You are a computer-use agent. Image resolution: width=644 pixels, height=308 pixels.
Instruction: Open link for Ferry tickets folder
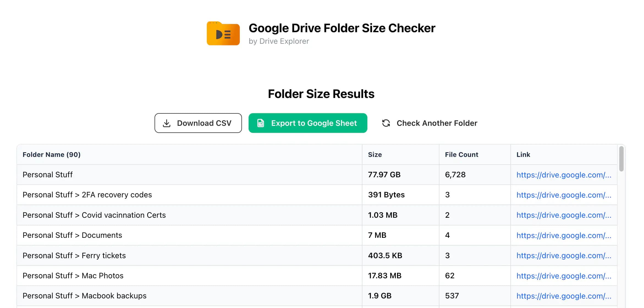click(x=564, y=255)
